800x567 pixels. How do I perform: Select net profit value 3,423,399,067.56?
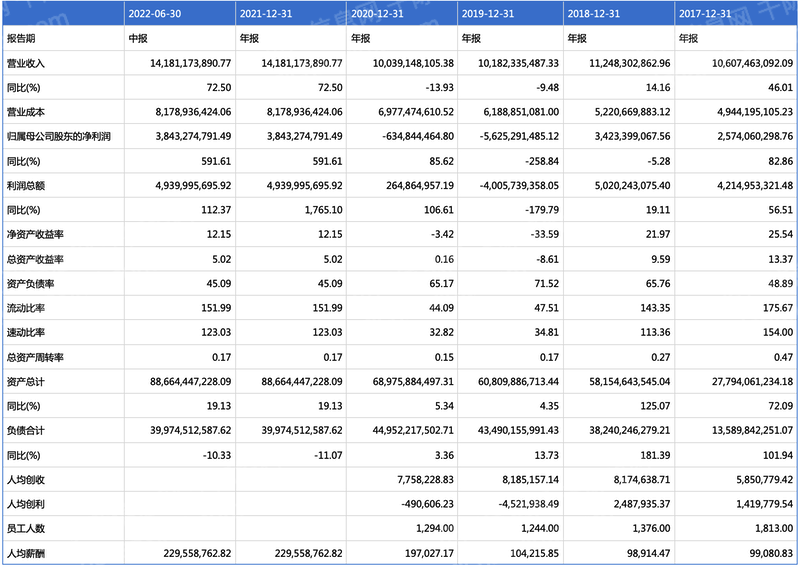(632, 136)
